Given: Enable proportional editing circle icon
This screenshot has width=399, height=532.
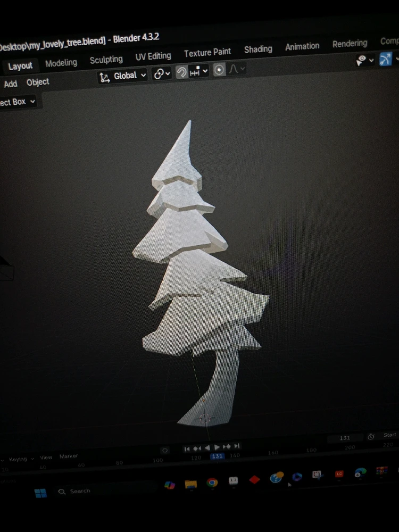Looking at the screenshot, I should [219, 70].
